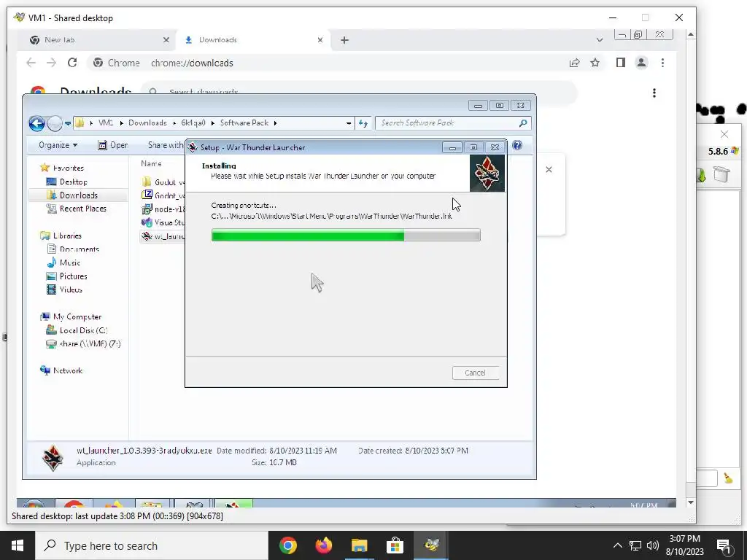Click Explorer's refresh button
Viewport: 747px width, 560px height.
pyautogui.click(x=363, y=123)
